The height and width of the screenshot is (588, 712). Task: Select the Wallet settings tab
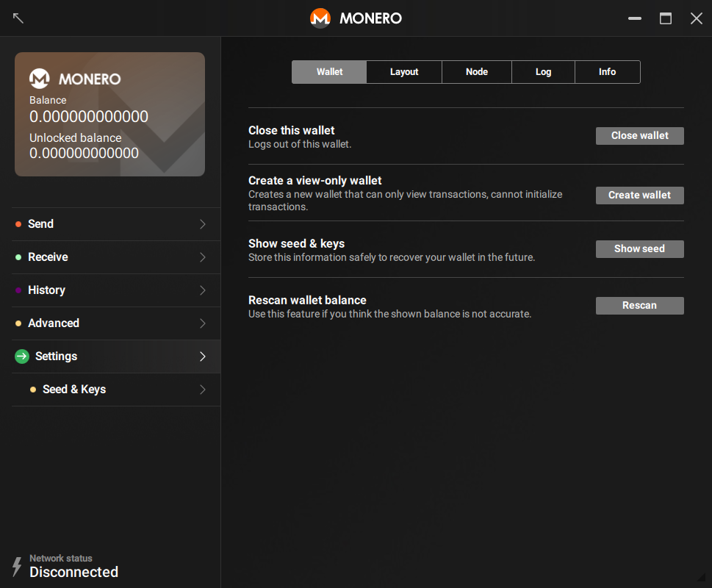[x=329, y=72]
